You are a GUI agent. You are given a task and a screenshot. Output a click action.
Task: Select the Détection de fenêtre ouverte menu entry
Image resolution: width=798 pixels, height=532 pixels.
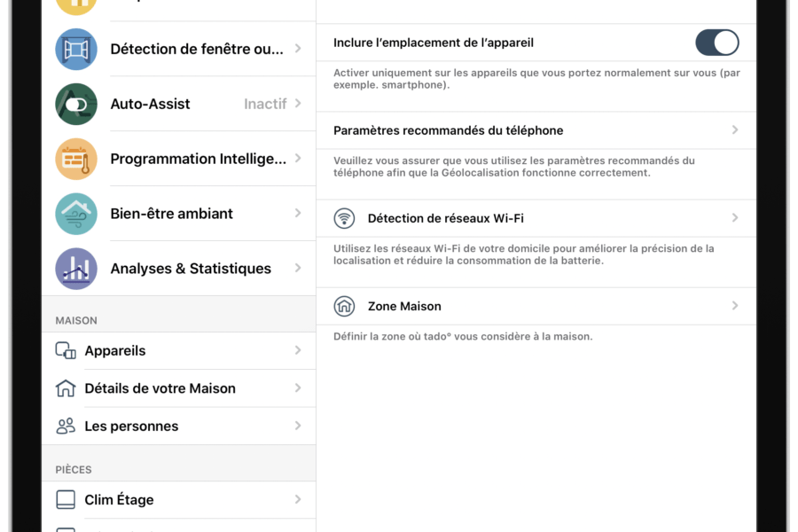pyautogui.click(x=179, y=50)
